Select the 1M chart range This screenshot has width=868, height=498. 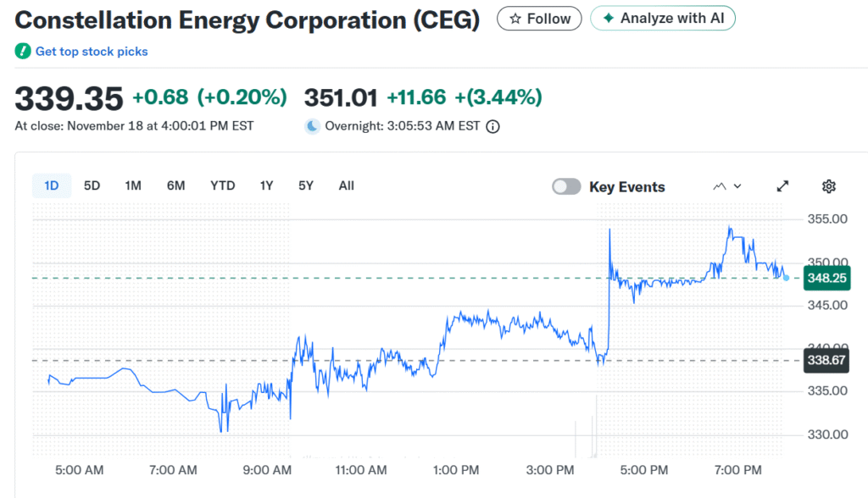(133, 185)
